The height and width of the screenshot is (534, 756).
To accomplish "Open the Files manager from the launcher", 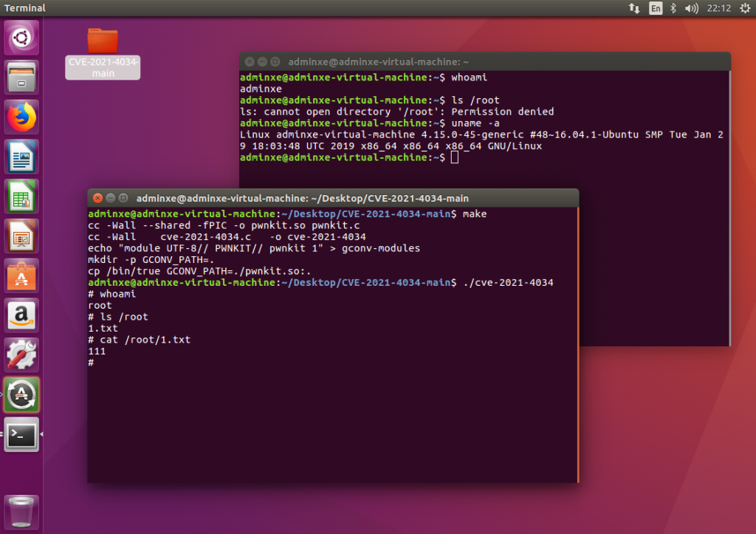I will coord(21,77).
